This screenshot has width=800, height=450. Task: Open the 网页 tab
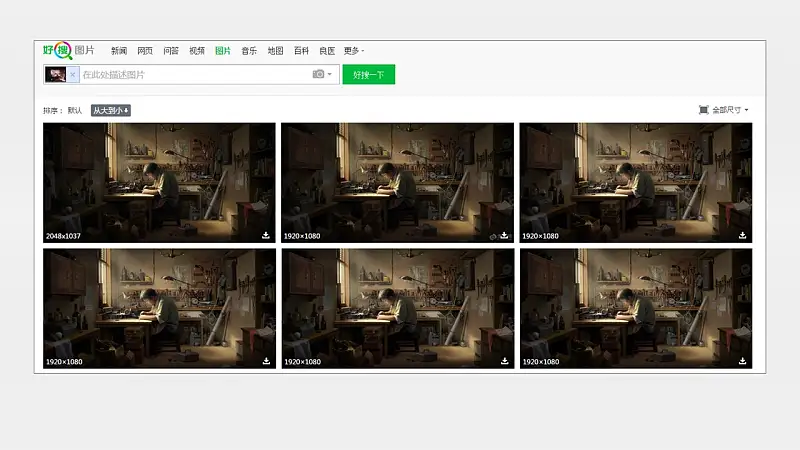pos(145,51)
